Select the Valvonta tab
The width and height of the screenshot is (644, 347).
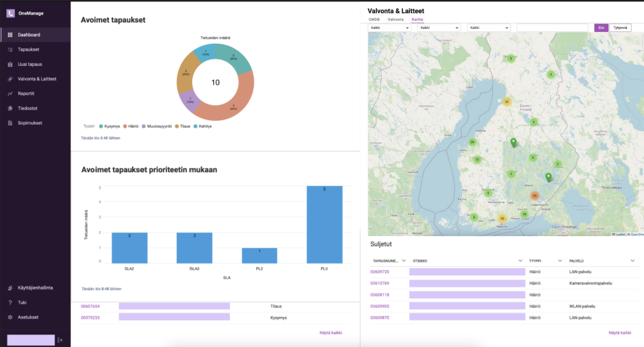pos(396,19)
